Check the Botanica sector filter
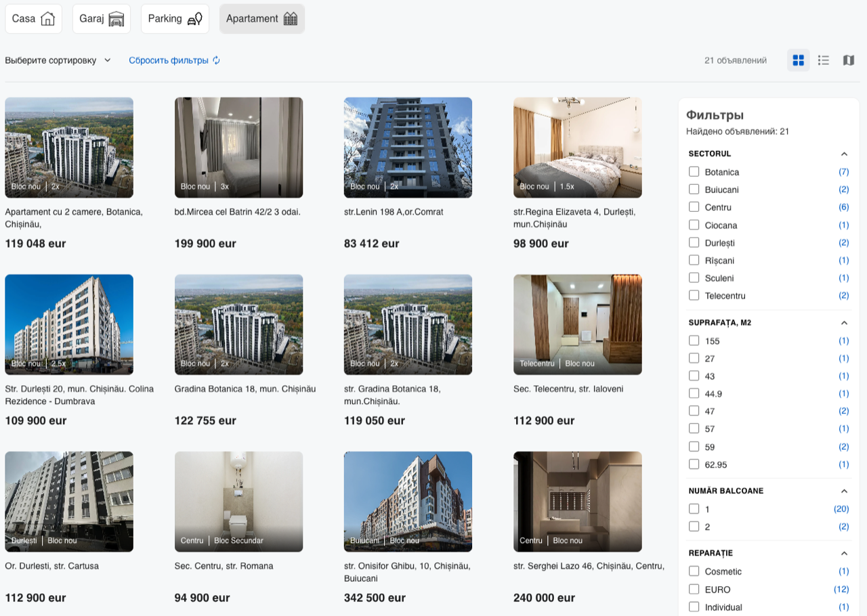 pyautogui.click(x=694, y=172)
